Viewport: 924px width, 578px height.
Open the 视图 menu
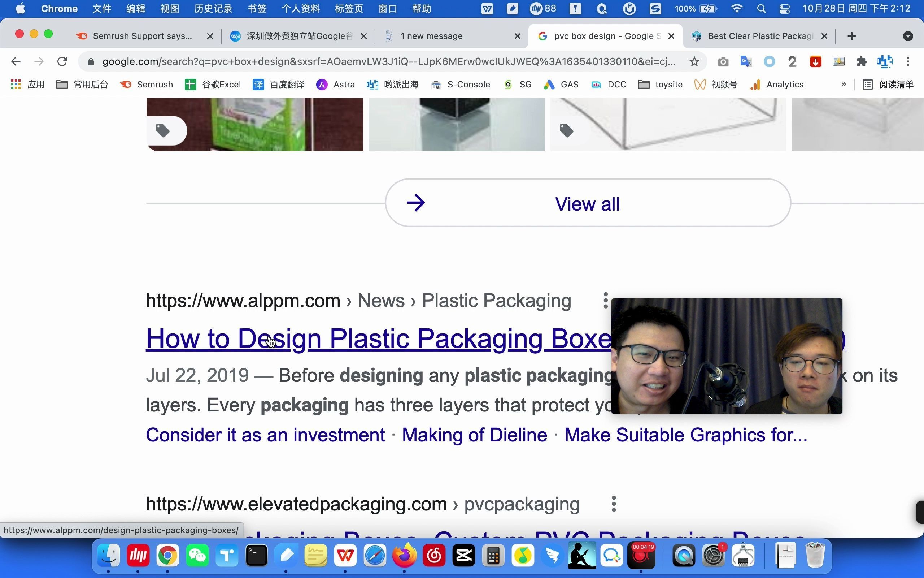coord(170,8)
